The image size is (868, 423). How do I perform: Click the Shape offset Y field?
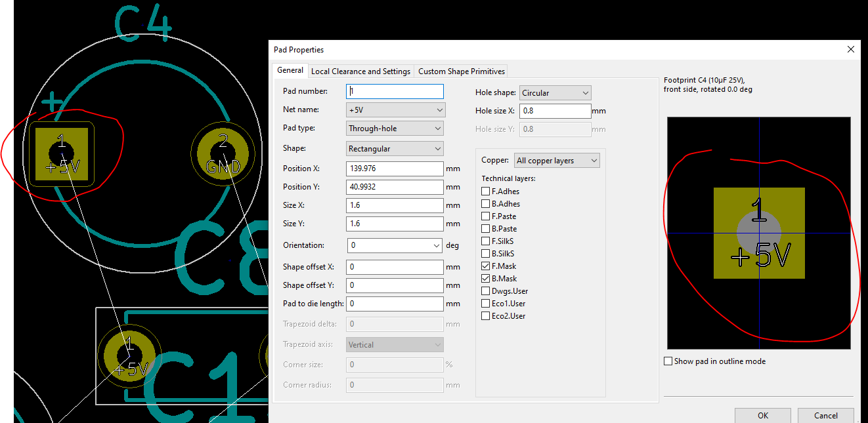coord(395,285)
